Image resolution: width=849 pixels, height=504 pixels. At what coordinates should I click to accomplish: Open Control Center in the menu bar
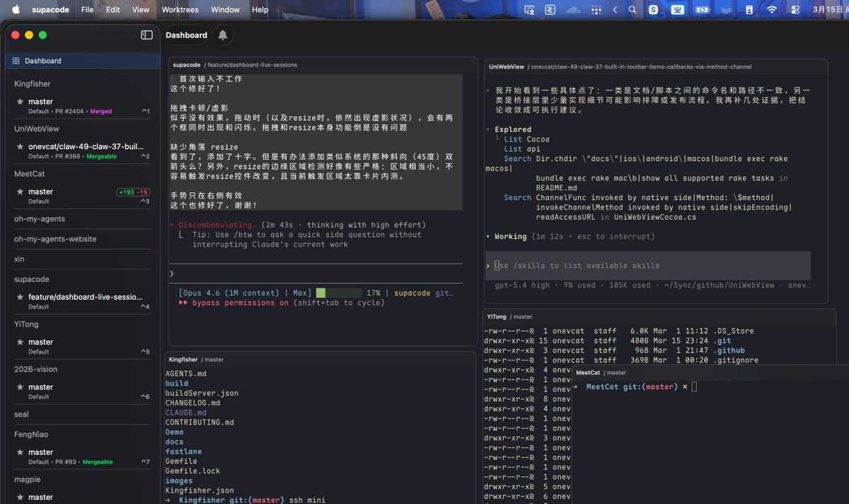pyautogui.click(x=795, y=9)
